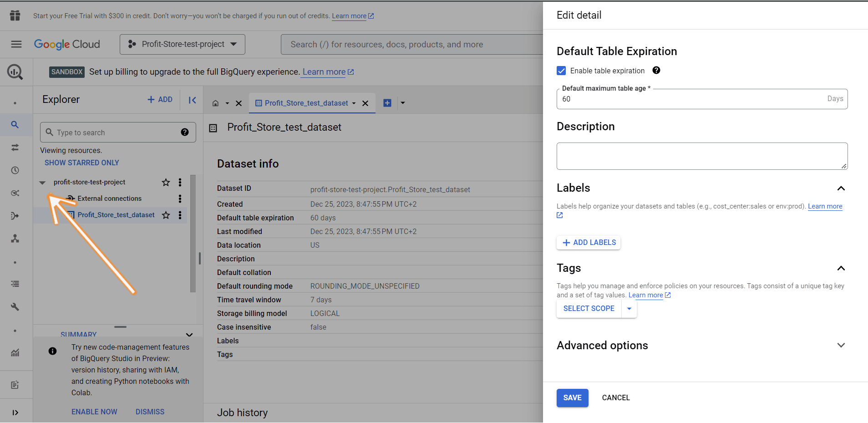Open the Profit_Store_test_dataset tab dropdown
This screenshot has width=868, height=423.
click(354, 103)
